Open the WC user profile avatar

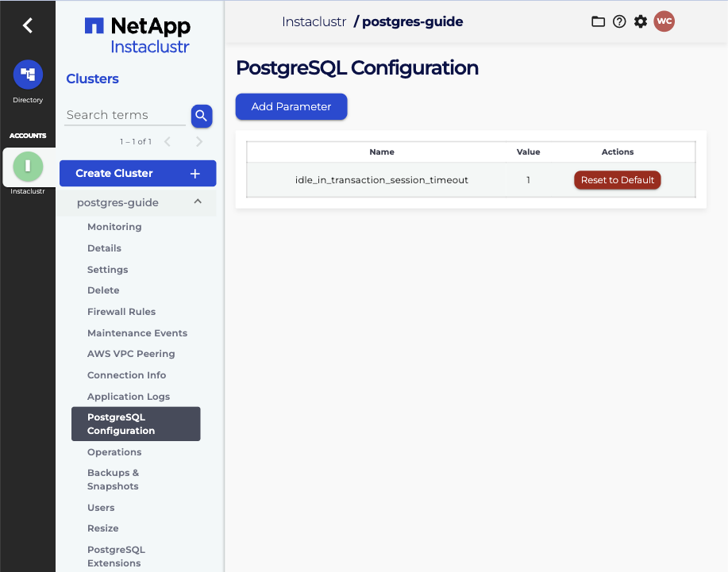pos(664,22)
